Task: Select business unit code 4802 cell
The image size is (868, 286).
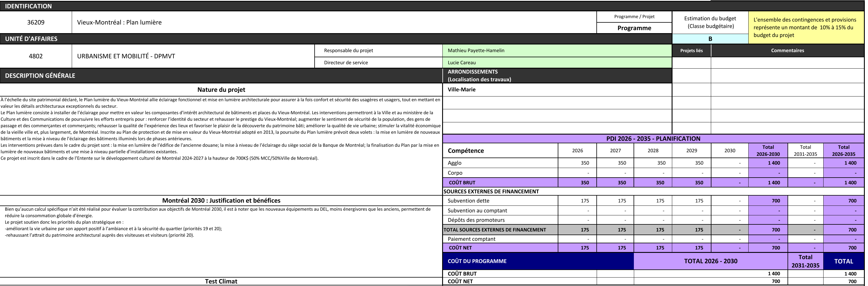Action: pyautogui.click(x=36, y=56)
